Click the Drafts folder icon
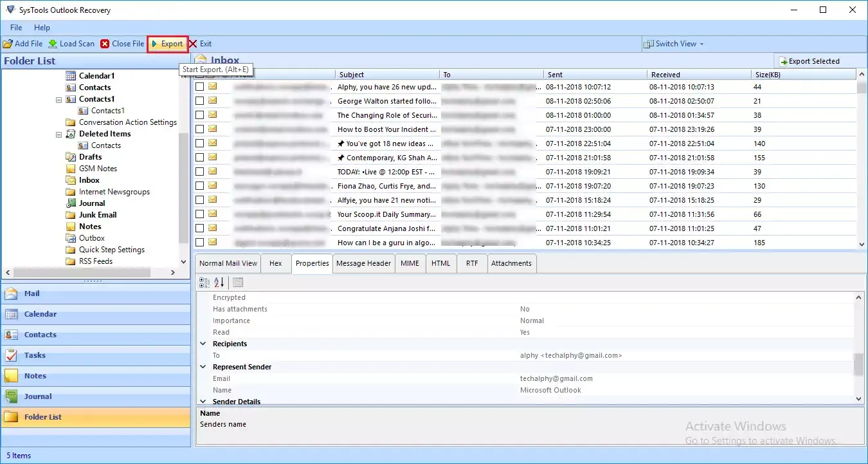This screenshot has height=464, width=868. click(71, 157)
